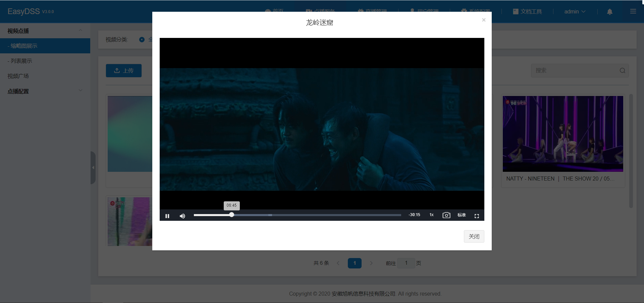
Task: Open the green gradient video thumbnail
Action: [130, 134]
